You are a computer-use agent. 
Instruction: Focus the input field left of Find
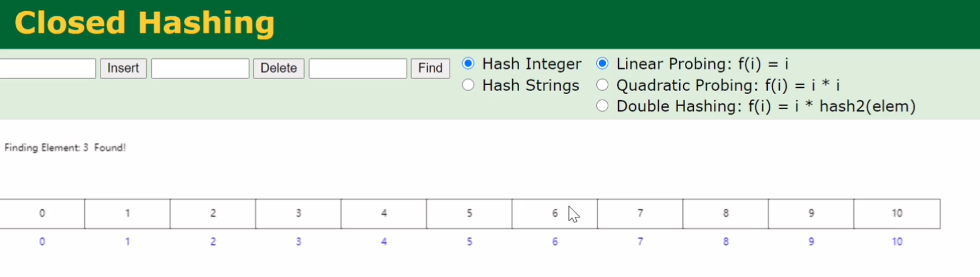point(358,68)
